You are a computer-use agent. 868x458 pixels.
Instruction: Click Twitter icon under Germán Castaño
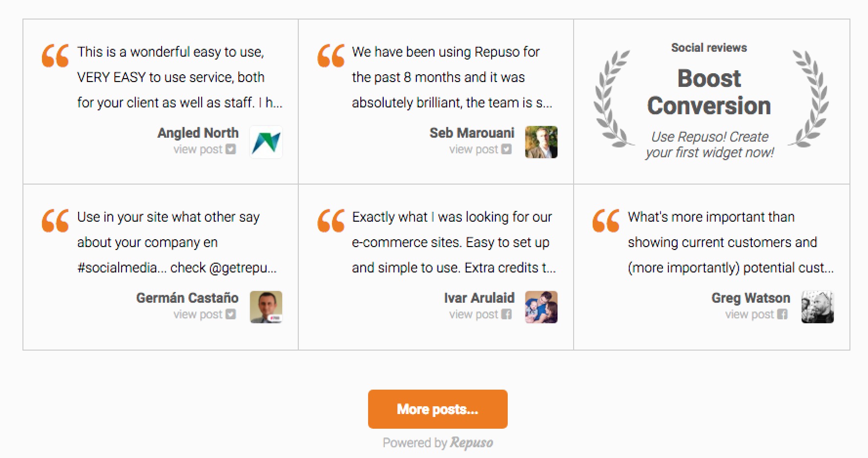(231, 314)
